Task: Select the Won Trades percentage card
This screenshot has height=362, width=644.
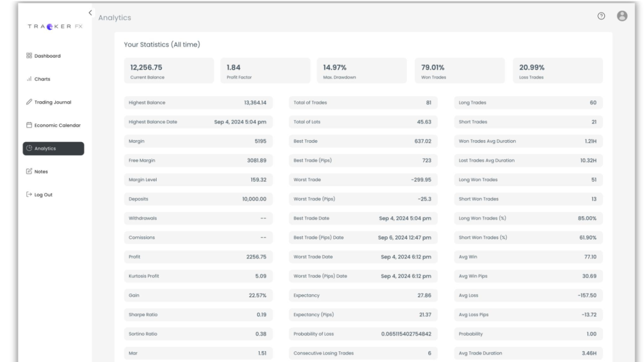Action: click(x=460, y=70)
